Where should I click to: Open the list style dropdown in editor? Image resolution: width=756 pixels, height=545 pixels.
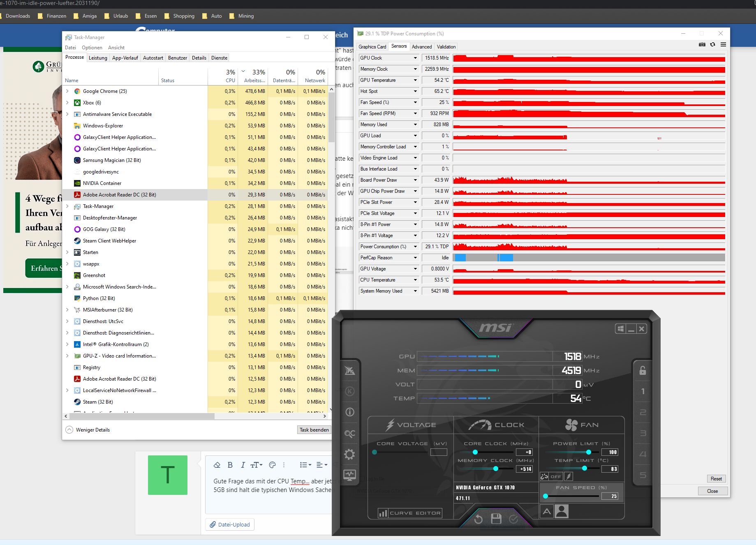click(305, 465)
